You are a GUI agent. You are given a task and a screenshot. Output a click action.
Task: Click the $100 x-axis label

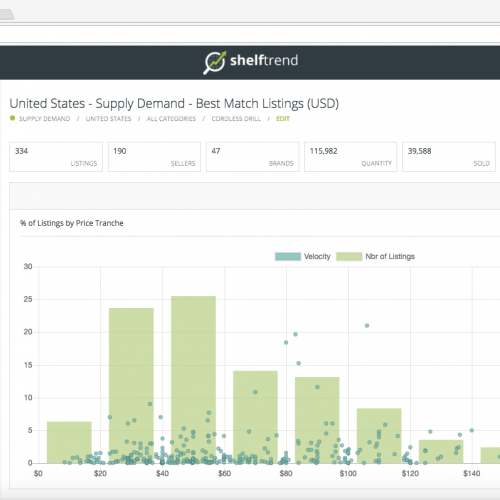[x=348, y=473]
